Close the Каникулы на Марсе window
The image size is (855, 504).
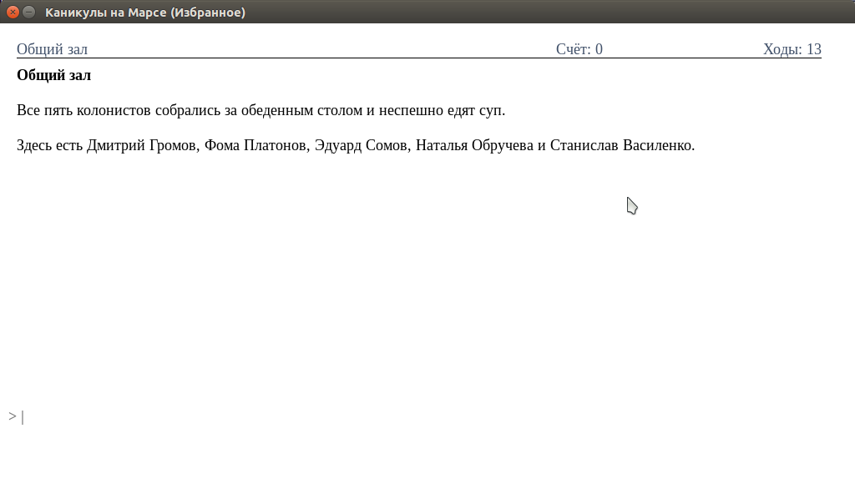(x=13, y=12)
